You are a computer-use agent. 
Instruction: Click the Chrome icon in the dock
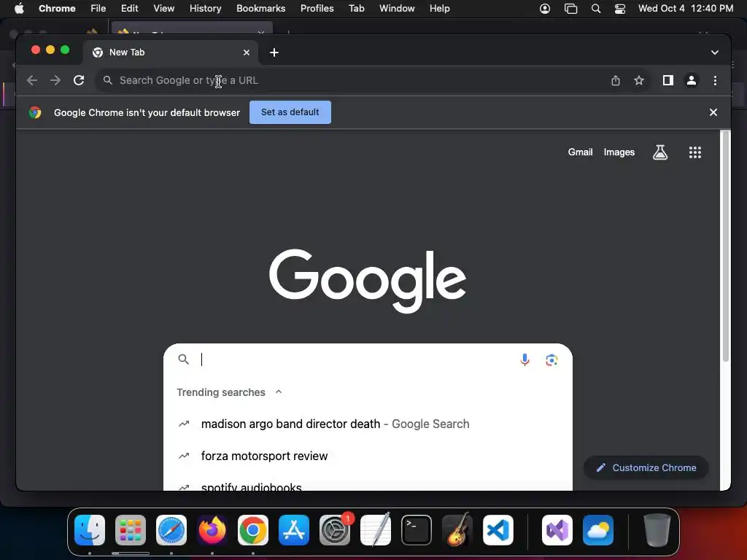click(x=253, y=530)
